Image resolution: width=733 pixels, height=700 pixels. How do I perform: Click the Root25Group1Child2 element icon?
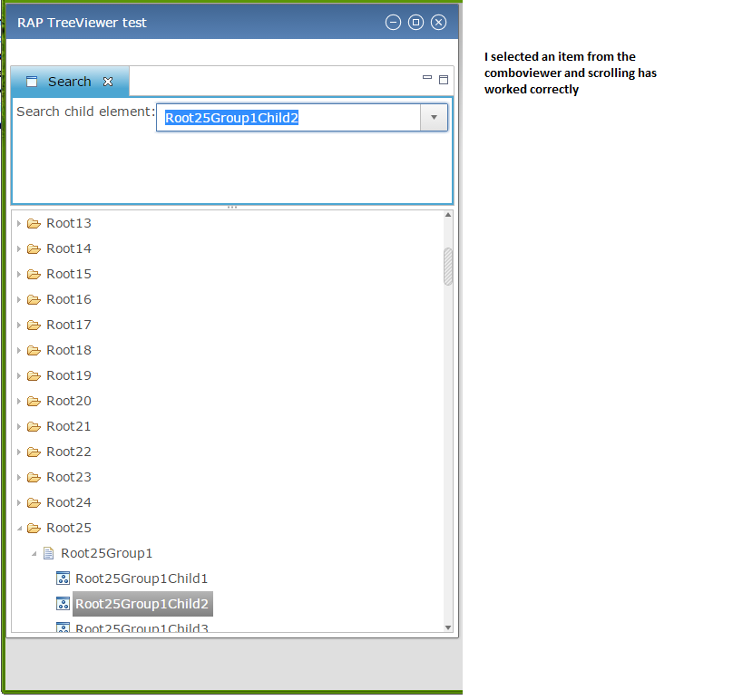63,604
